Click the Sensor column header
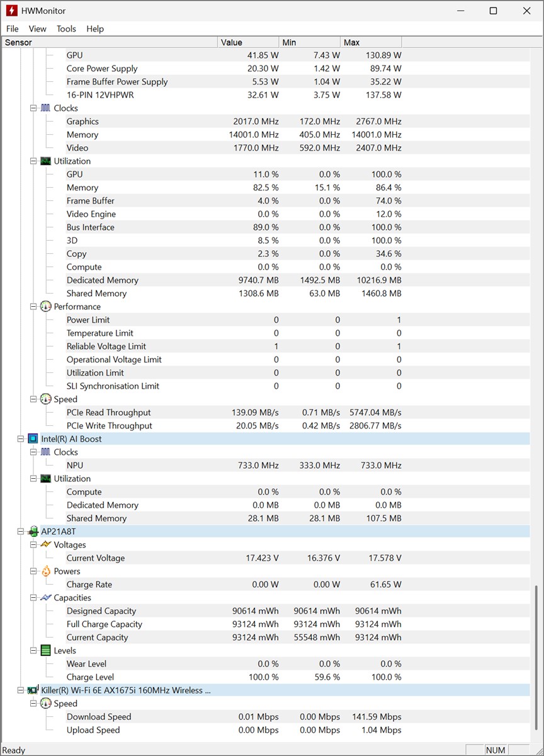 click(x=107, y=42)
